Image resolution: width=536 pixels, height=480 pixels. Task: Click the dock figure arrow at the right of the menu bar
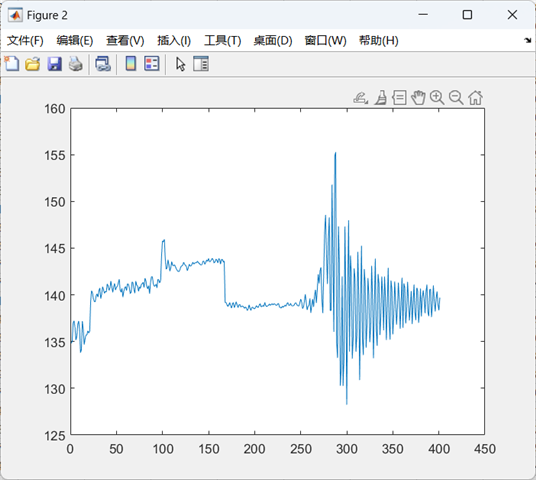(x=527, y=41)
